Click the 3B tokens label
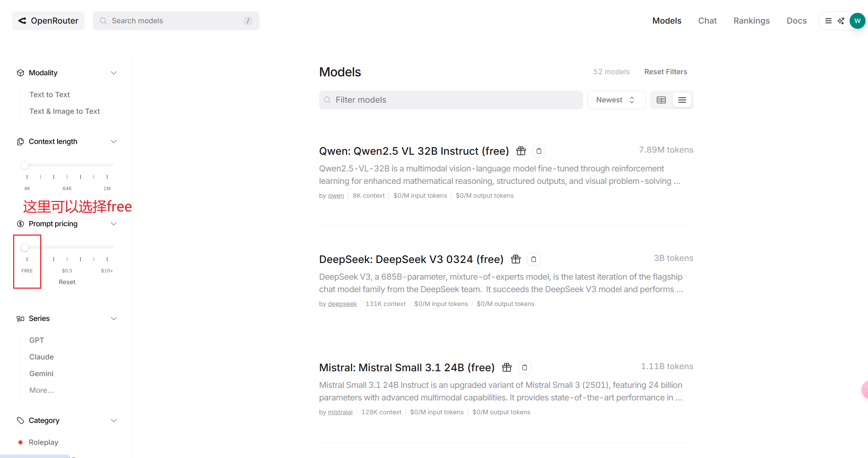868x458 pixels. click(673, 258)
